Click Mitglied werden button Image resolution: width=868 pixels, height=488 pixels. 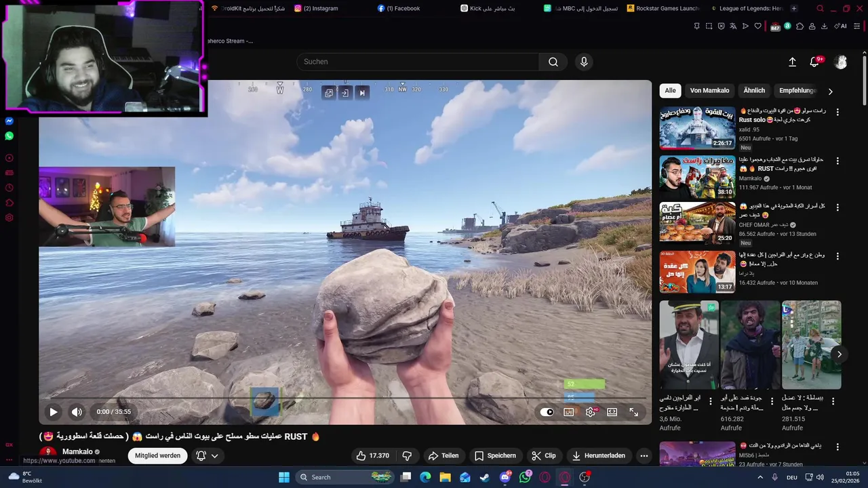[x=157, y=455]
